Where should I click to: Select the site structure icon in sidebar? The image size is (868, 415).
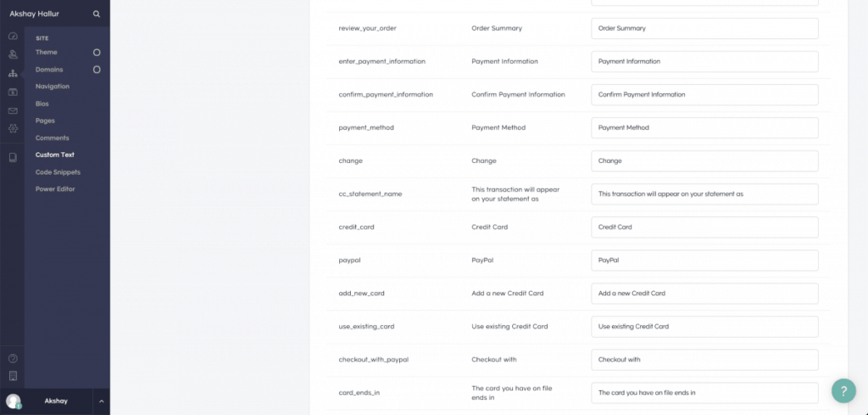(13, 74)
